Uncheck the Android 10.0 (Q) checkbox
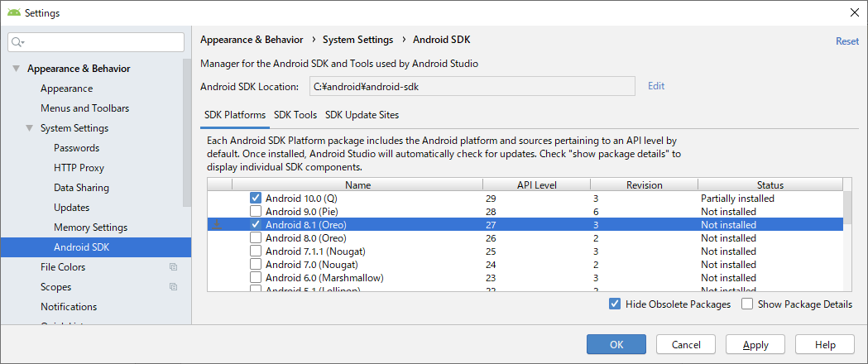The height and width of the screenshot is (364, 868). click(256, 199)
